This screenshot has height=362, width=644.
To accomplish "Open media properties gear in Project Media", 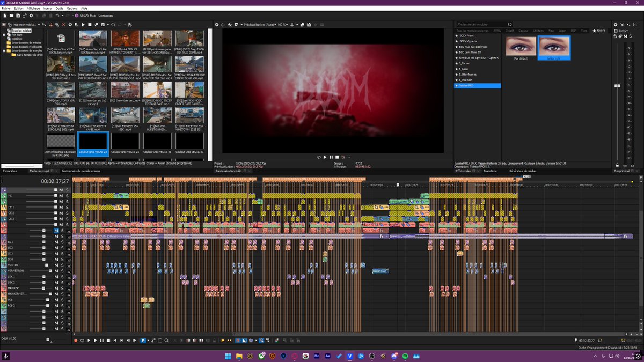I will (x=70, y=25).
